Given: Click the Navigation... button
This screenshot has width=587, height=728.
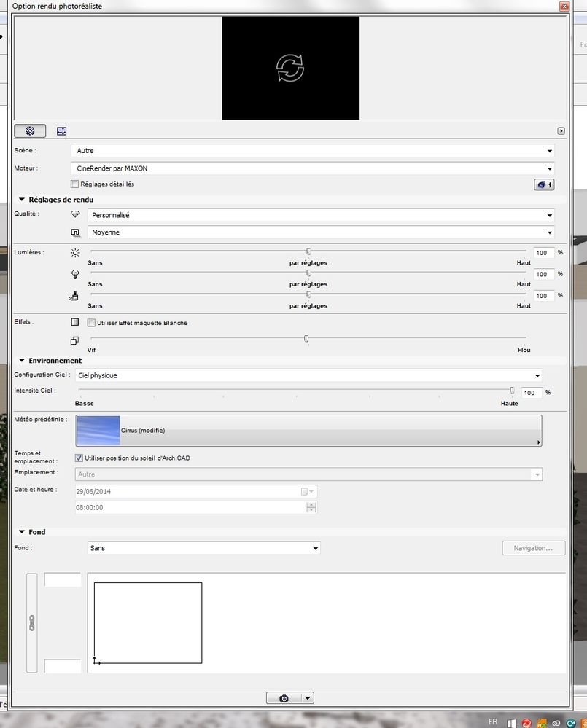Looking at the screenshot, I should 533,548.
